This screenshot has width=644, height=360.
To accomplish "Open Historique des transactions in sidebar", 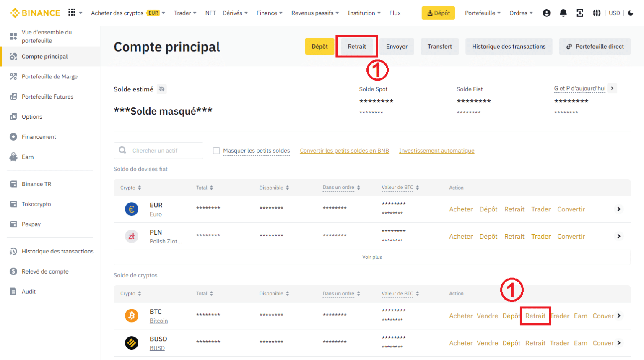I will [50, 251].
